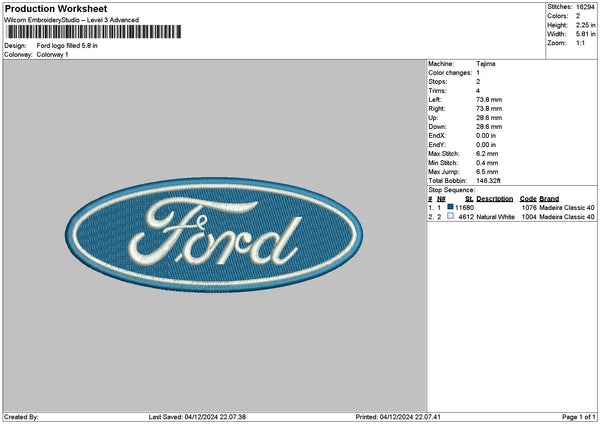Screen dimensions: 600x424
Task: Click the white thread color swatch in stop 2
Action: [450, 216]
